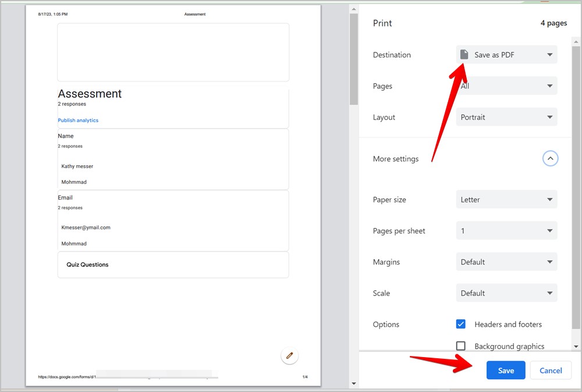Image resolution: width=582 pixels, height=392 pixels.
Task: Click the Background graphics label
Action: point(509,346)
